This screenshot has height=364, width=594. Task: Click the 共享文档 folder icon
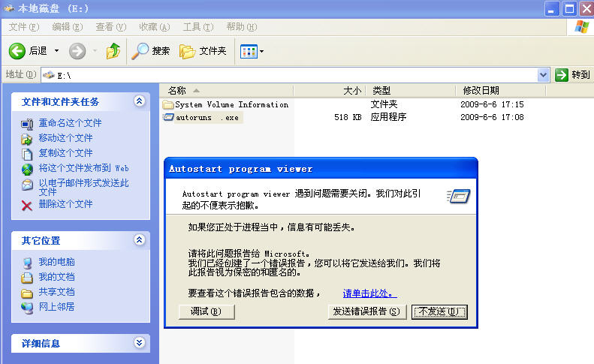click(x=27, y=293)
